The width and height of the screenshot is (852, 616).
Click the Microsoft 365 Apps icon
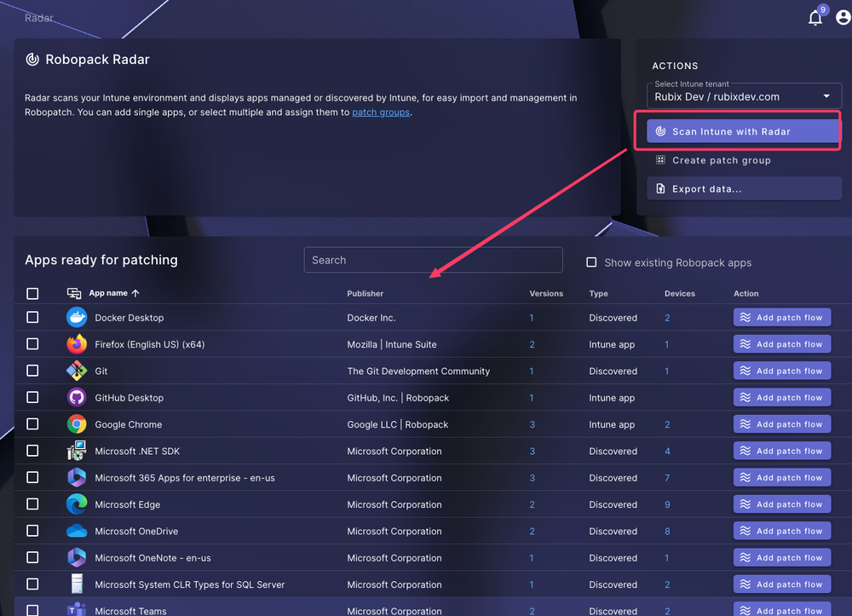[77, 477]
